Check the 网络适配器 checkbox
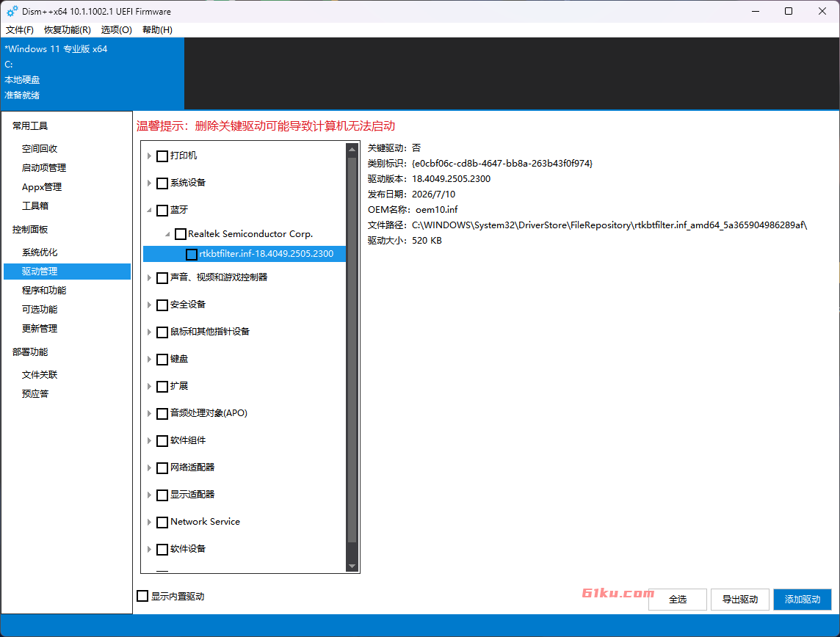 point(162,468)
